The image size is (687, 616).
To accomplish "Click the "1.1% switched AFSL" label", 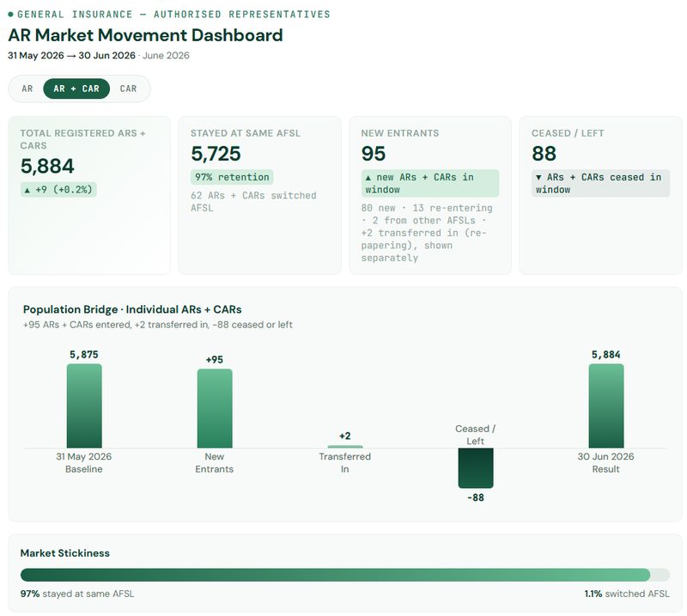I will click(627, 594).
